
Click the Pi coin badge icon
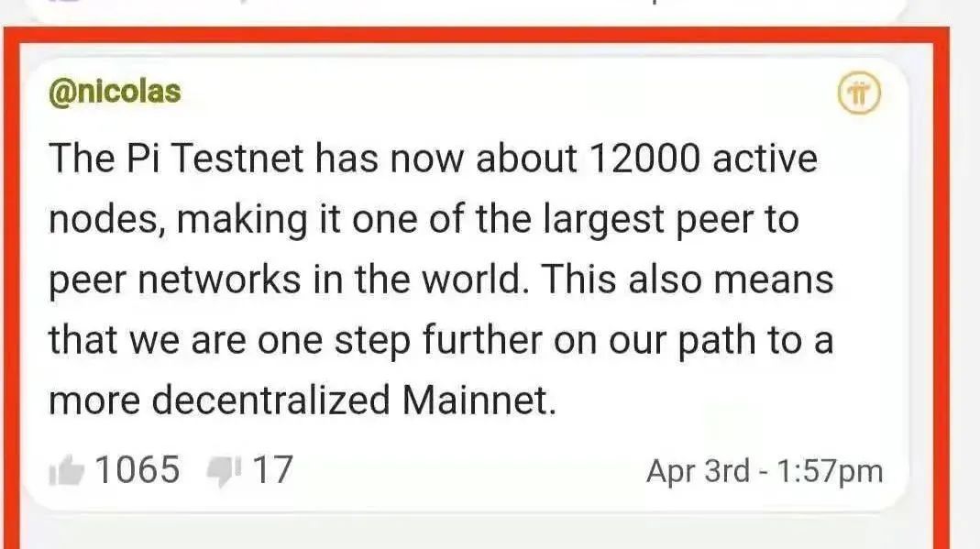pyautogui.click(x=859, y=93)
